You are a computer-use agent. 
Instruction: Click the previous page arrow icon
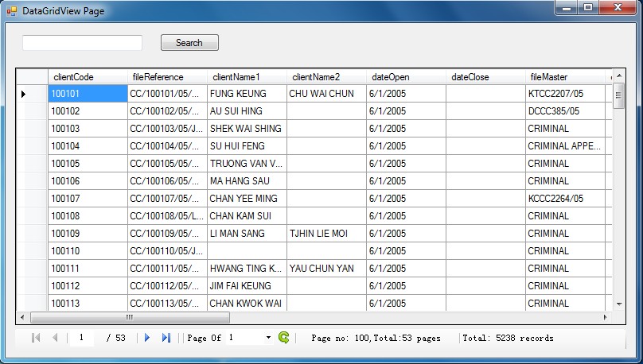[55, 338]
